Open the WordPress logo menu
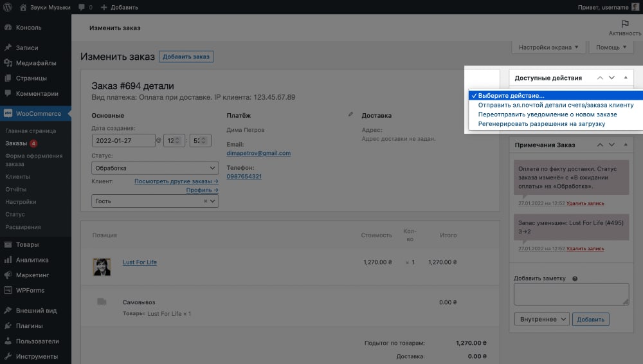The height and width of the screenshot is (364, 643). pos(7,7)
